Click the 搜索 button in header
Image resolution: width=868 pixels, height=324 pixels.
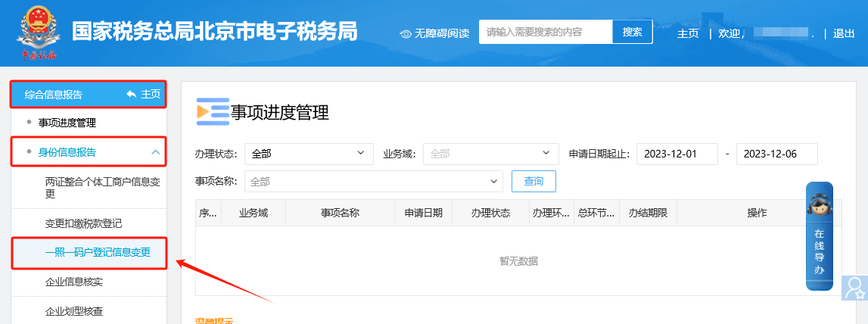coord(632,32)
